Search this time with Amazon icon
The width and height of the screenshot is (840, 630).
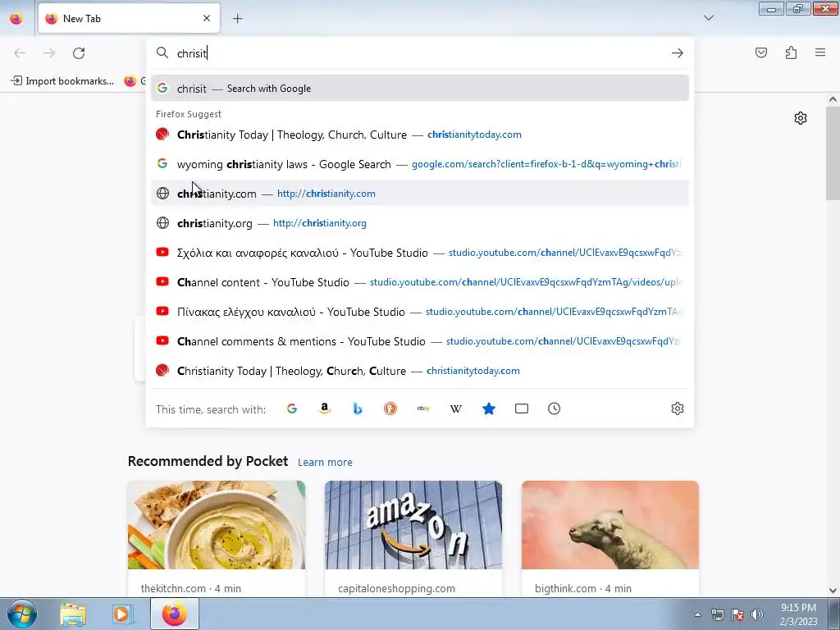(325, 409)
